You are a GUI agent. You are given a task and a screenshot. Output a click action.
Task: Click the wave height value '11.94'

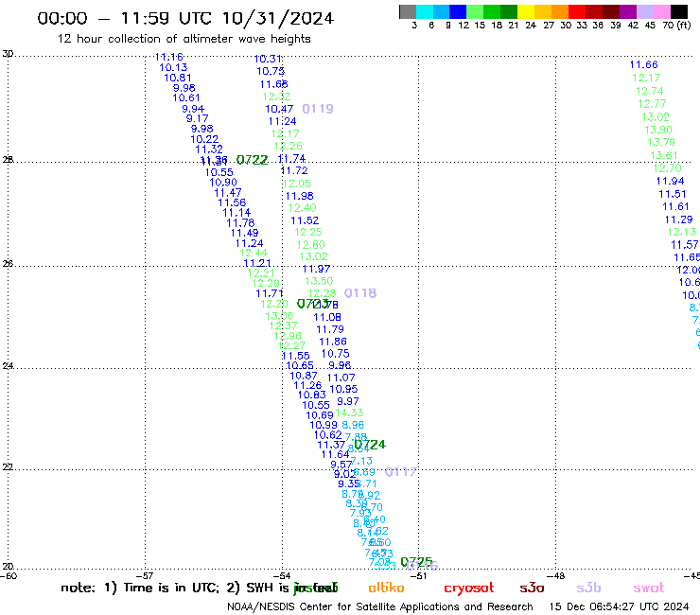pyautogui.click(x=670, y=181)
